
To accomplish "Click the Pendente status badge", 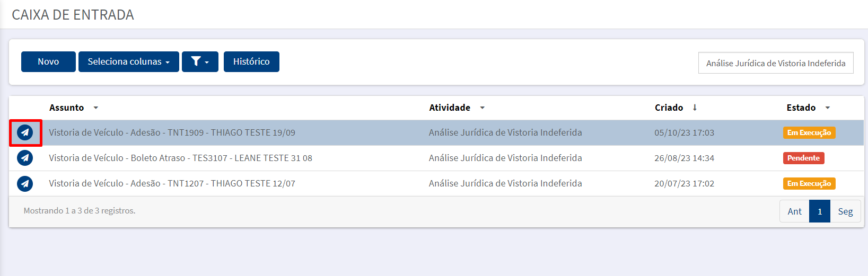I will point(803,158).
